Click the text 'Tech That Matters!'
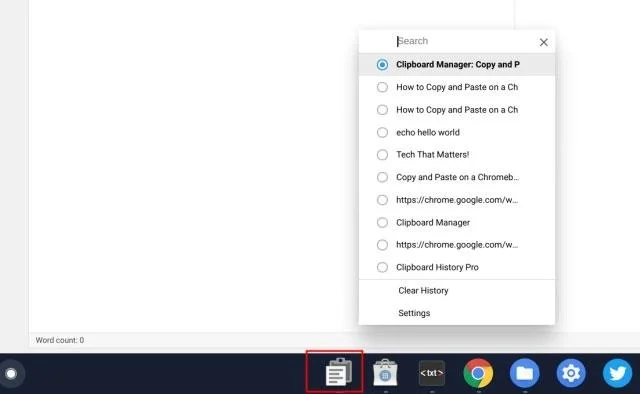This screenshot has height=394, width=640. pyautogui.click(x=432, y=155)
